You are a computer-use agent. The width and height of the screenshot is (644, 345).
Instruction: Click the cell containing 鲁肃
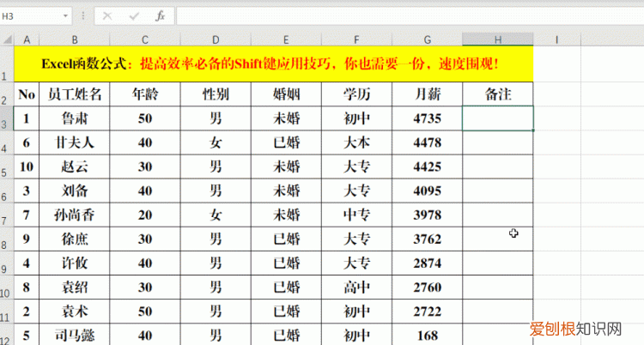pos(75,118)
